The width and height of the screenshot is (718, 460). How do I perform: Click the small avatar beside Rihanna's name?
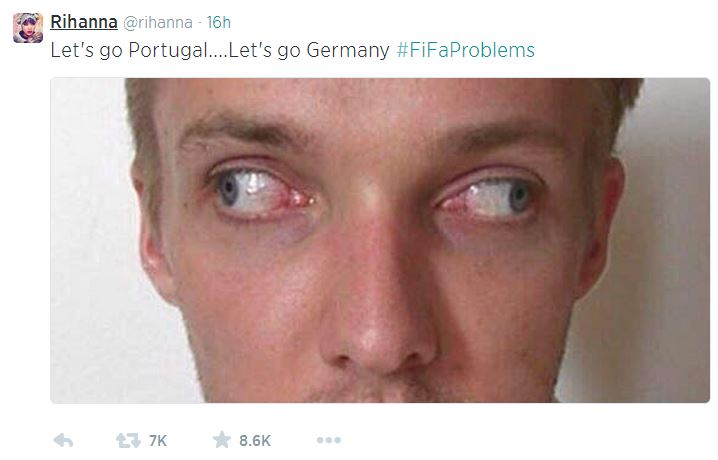(x=28, y=28)
